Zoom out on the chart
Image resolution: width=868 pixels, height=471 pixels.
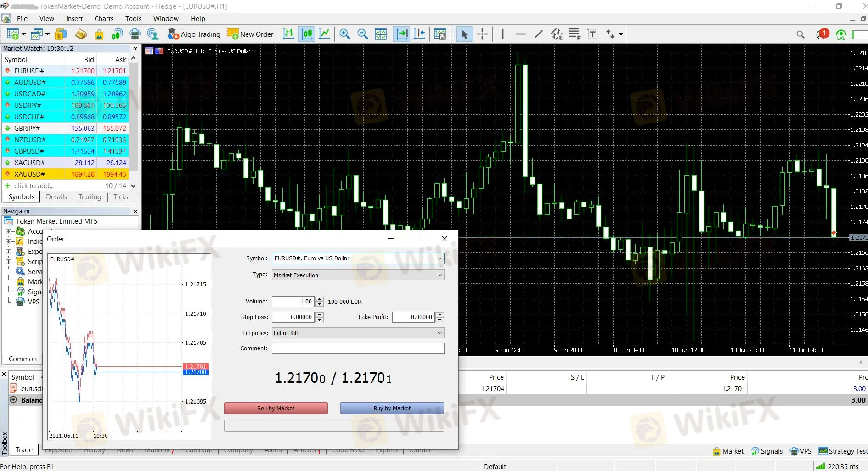pyautogui.click(x=363, y=34)
